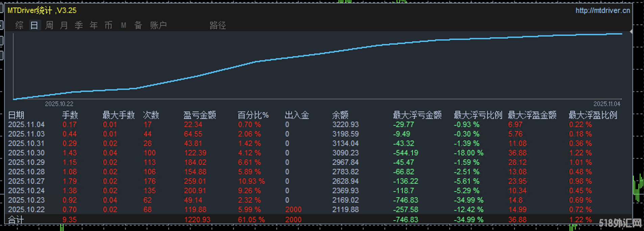Click the 最大浮盈比例 column header

click(x=593, y=115)
